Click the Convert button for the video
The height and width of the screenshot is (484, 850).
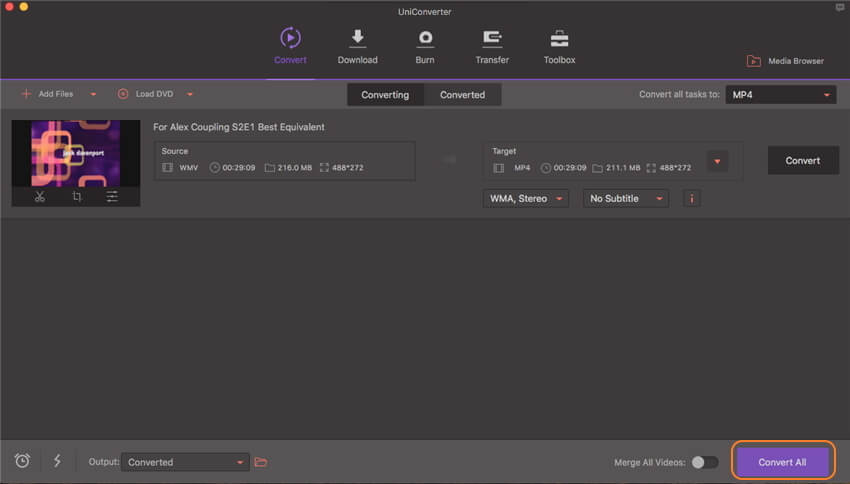click(x=803, y=160)
